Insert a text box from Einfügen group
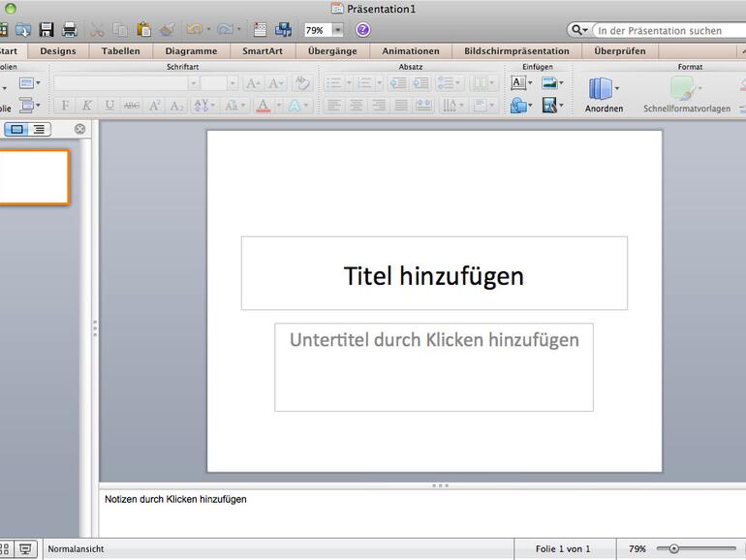Screen dimensions: 746x560 (519, 83)
